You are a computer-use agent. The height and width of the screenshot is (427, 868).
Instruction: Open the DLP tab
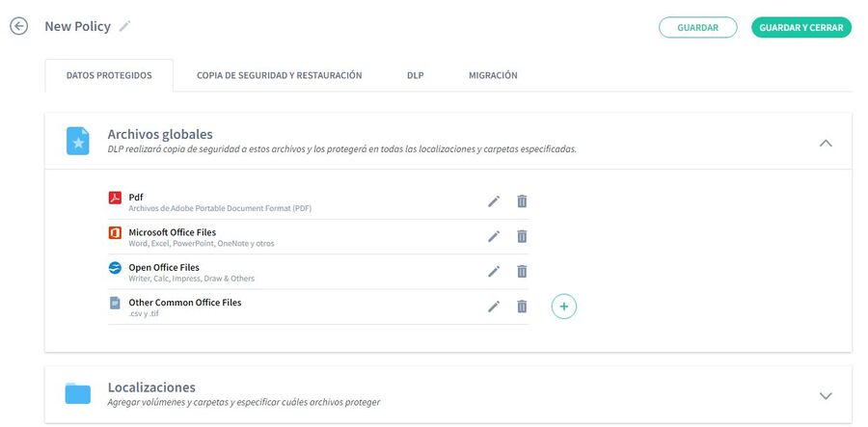[x=415, y=75]
